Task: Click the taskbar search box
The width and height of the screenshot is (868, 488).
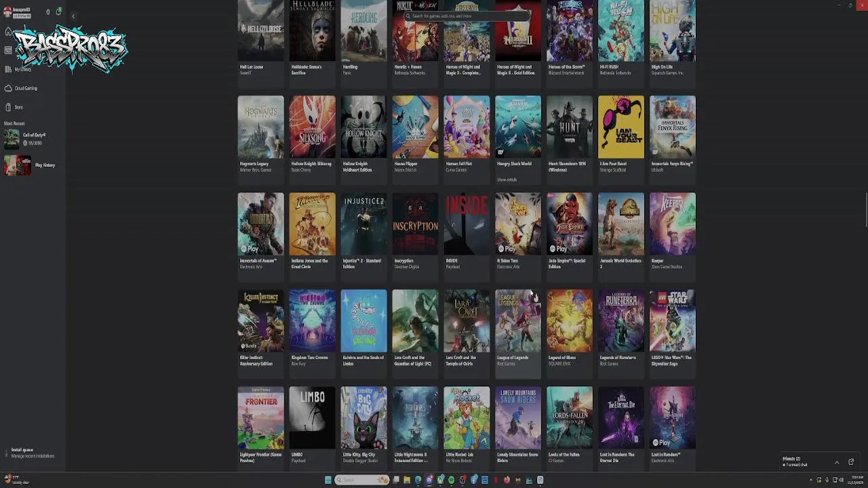Action: coord(361,480)
